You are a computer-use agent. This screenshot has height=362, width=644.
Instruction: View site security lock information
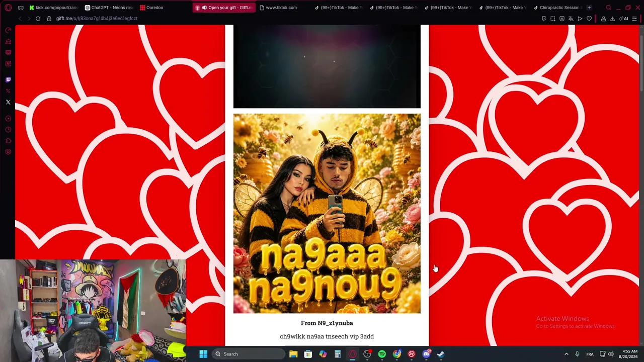click(x=49, y=19)
